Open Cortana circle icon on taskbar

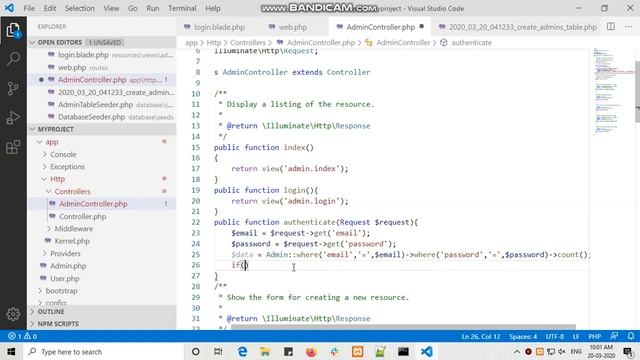[196, 351]
